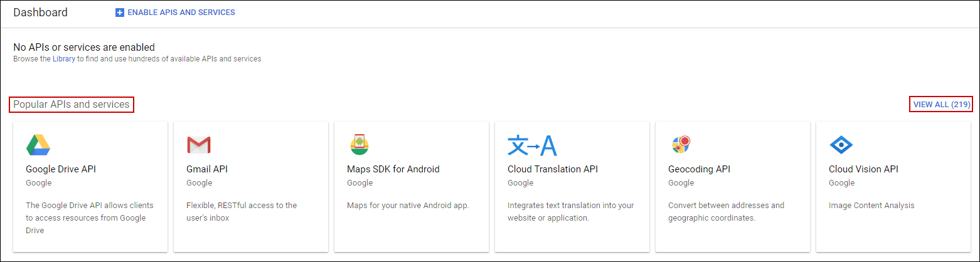Screen dimensions: 980x262
Task: Click 'No APIs or services are enabled' message
Action: pyautogui.click(x=84, y=47)
